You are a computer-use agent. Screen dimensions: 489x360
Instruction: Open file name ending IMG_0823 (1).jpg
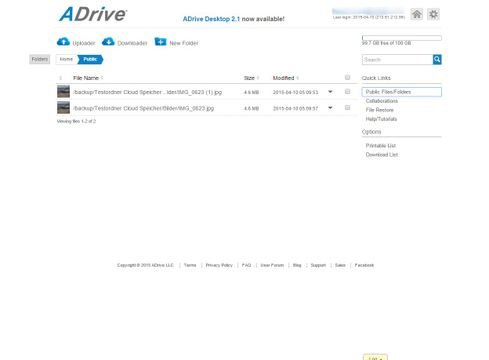(148, 92)
